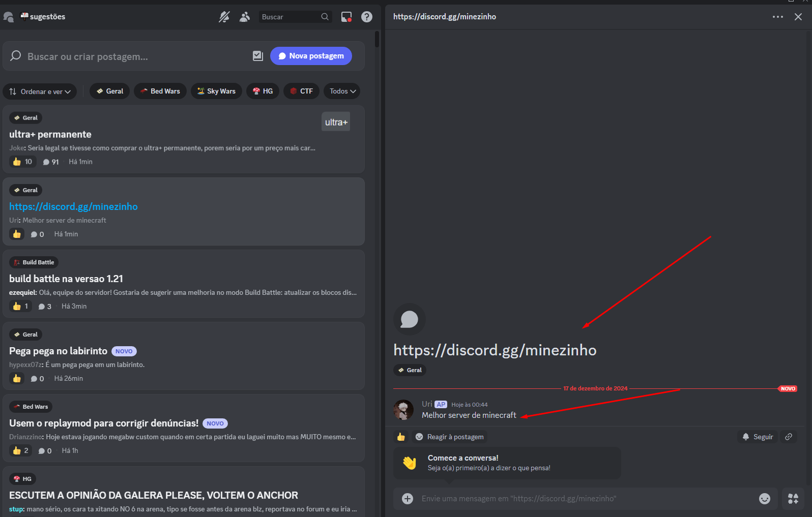Open comments count on 'Pega pega no labirinto'

coord(37,378)
